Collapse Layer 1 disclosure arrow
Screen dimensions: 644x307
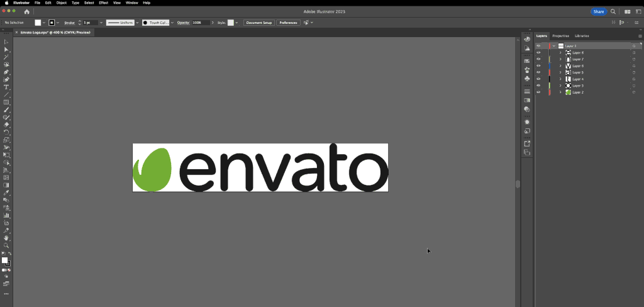[x=554, y=46]
